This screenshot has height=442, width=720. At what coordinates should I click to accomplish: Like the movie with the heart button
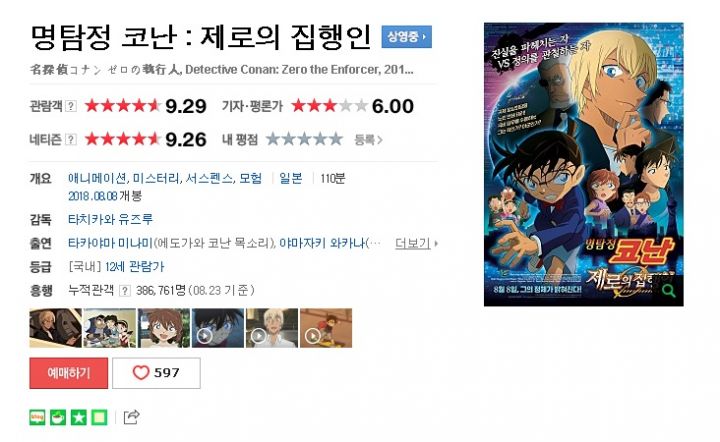click(x=156, y=373)
